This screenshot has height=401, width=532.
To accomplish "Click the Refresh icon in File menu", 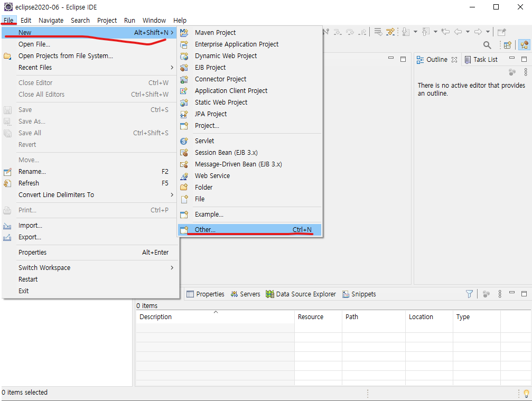I will click(x=7, y=183).
